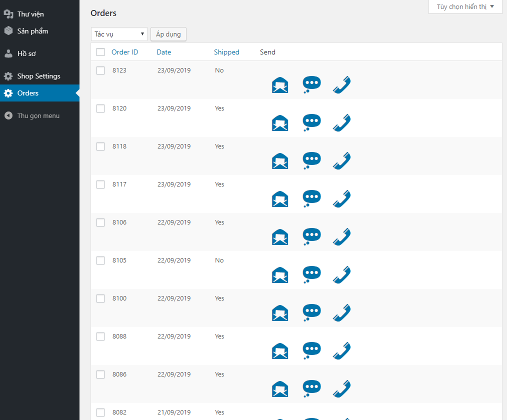This screenshot has height=420, width=507.
Task: Collapse sidebar with Thu gọn menu
Action: click(x=38, y=115)
